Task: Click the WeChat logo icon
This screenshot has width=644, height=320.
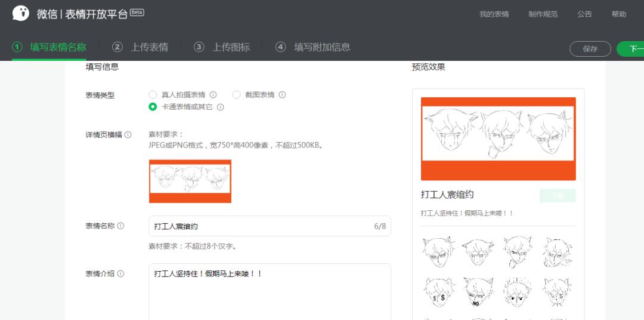Action: (x=20, y=14)
